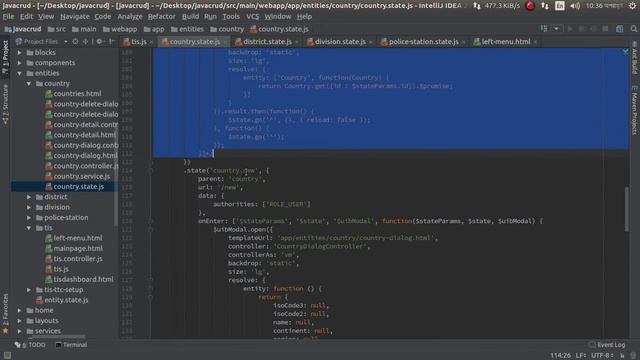Screen dimensions: 640x360
Task: Expand the components folder
Action: 19,63
